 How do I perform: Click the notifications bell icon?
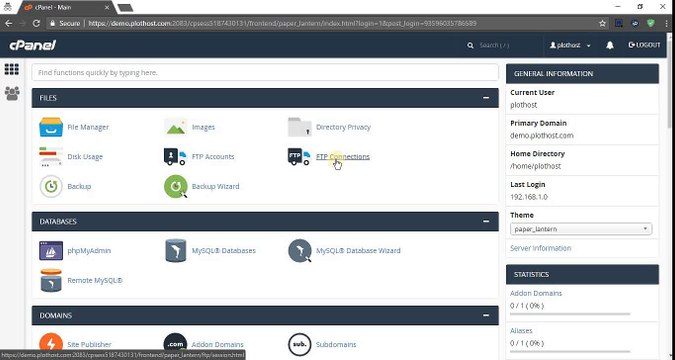coord(610,45)
